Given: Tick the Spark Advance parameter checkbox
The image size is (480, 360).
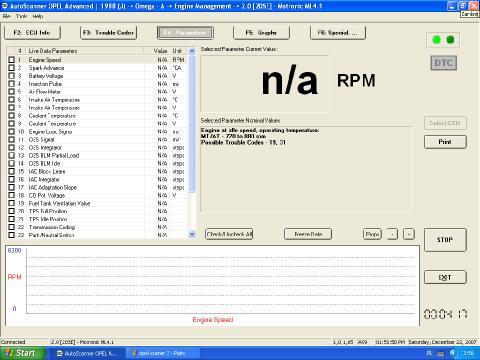Looking at the screenshot, I should [x=11, y=68].
